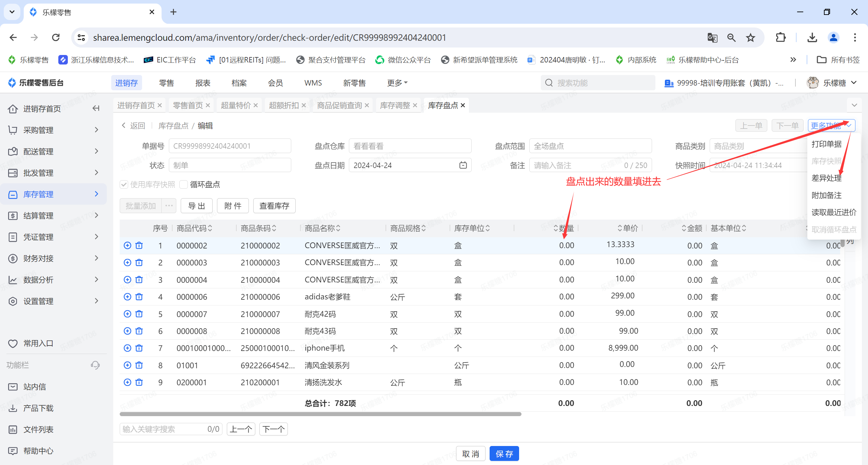The image size is (868, 465).
Task: Switch to the 报表 top navigation tab
Action: [x=203, y=83]
